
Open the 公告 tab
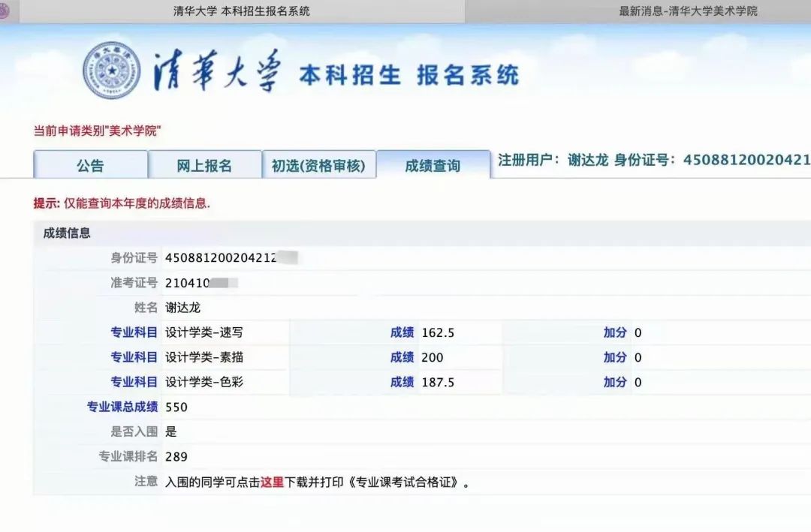(x=91, y=165)
